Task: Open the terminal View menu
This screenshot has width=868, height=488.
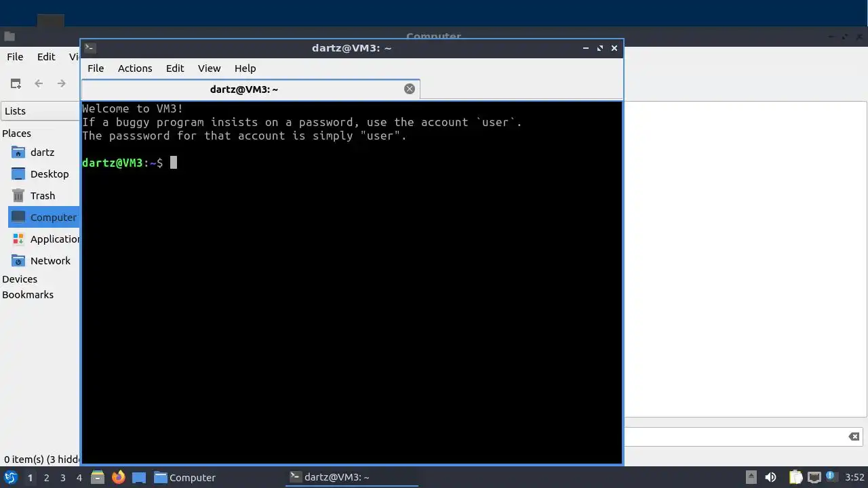Action: pyautogui.click(x=209, y=68)
